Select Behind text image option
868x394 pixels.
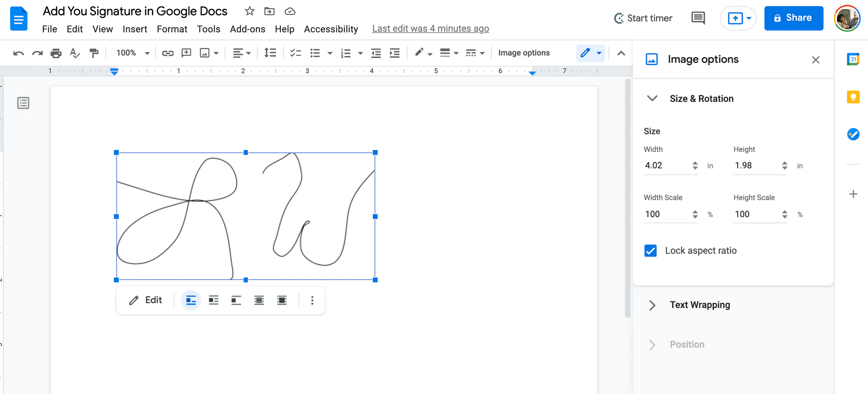point(259,300)
